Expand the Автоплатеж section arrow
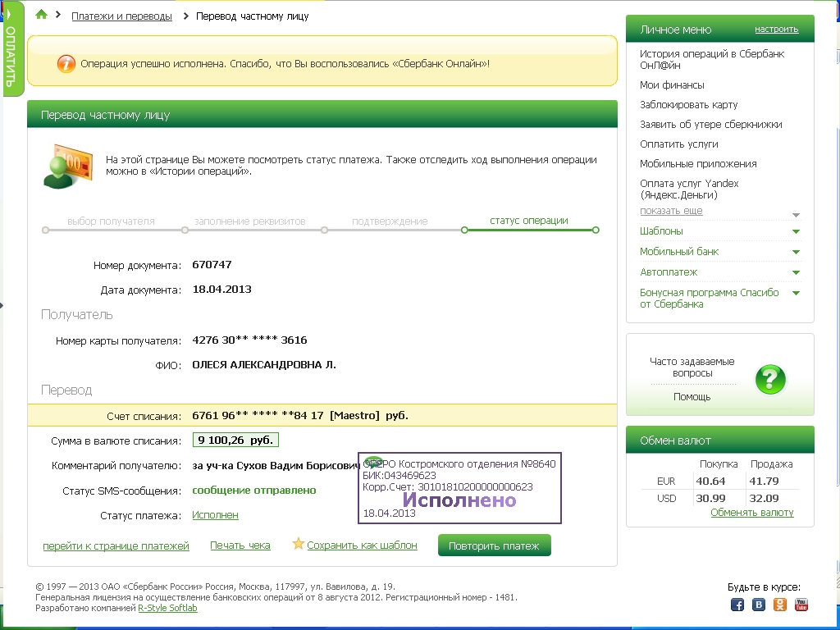This screenshot has height=630, width=840. tap(796, 272)
